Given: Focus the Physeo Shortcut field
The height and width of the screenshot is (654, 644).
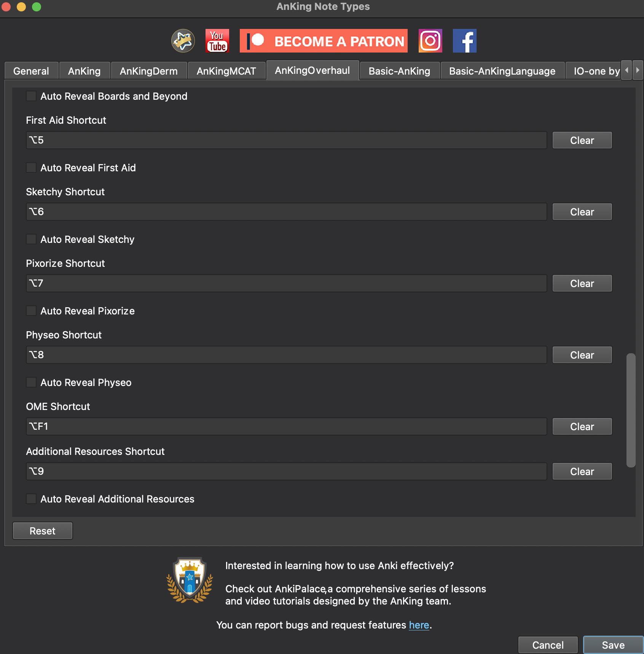Looking at the screenshot, I should click(x=286, y=355).
